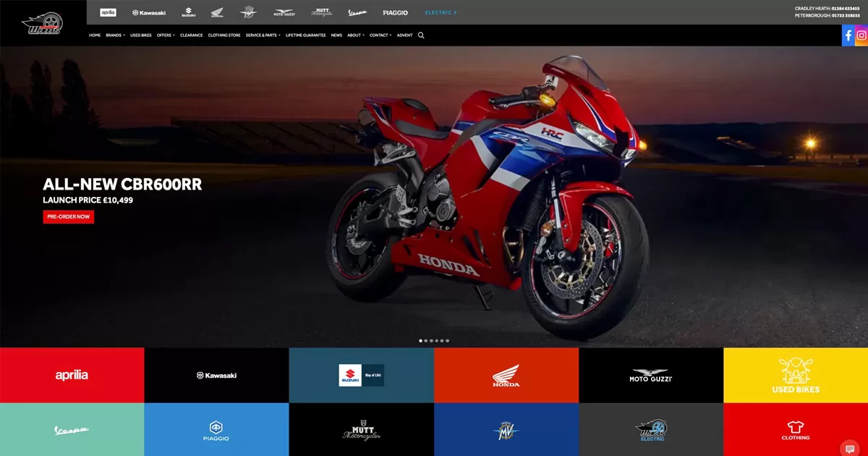Open site search with the magnifier icon
Image resolution: width=868 pixels, height=456 pixels.
[x=421, y=35]
